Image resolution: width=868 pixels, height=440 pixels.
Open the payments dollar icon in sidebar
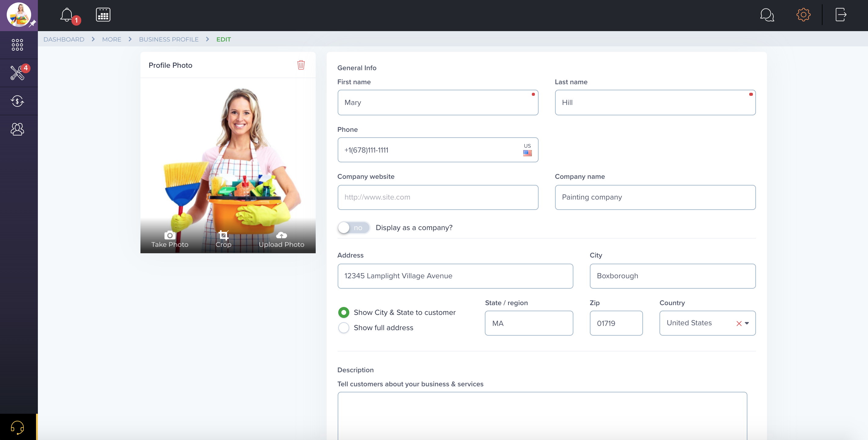coord(17,101)
